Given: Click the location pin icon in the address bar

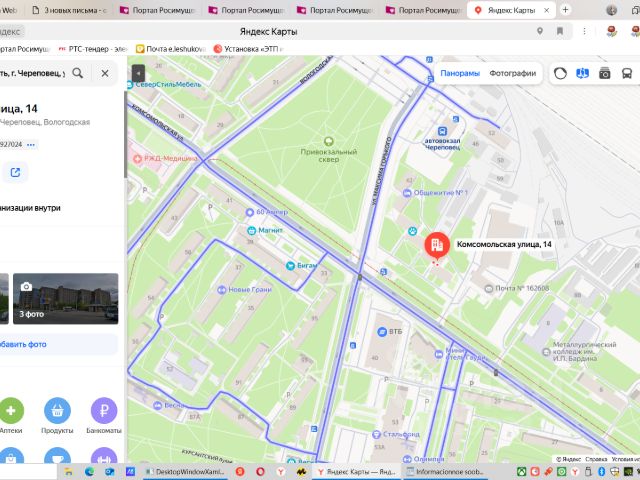Looking at the screenshot, I should pos(540,31).
